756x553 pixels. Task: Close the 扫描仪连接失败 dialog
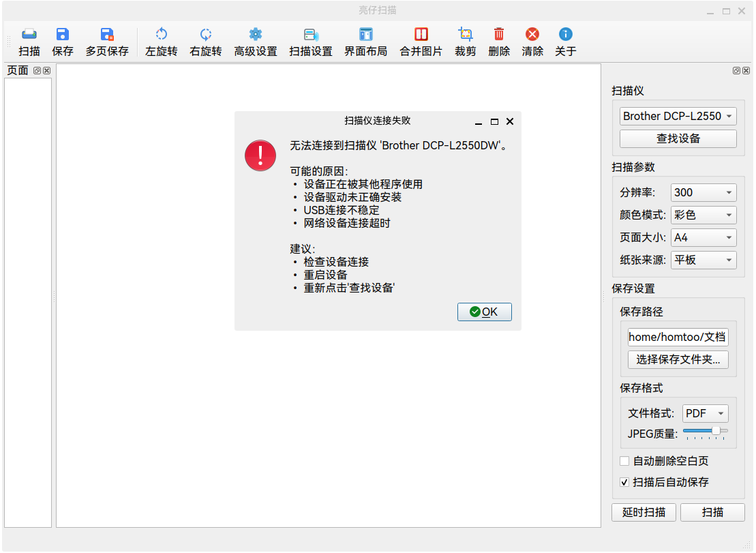[510, 121]
